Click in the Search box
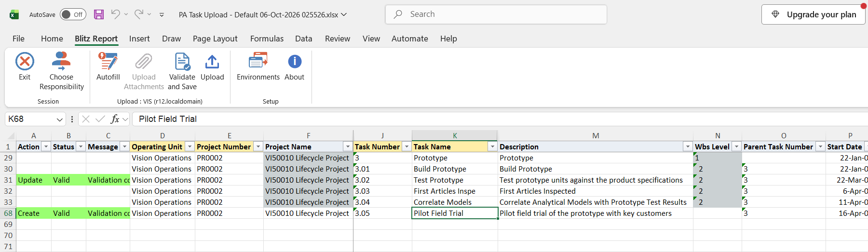This screenshot has height=252, width=868. tap(496, 14)
